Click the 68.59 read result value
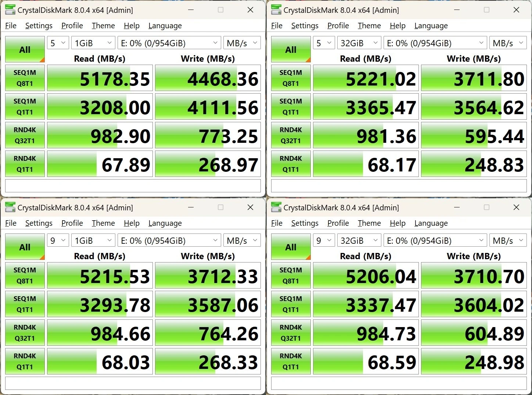This screenshot has width=532, height=395. (x=392, y=362)
